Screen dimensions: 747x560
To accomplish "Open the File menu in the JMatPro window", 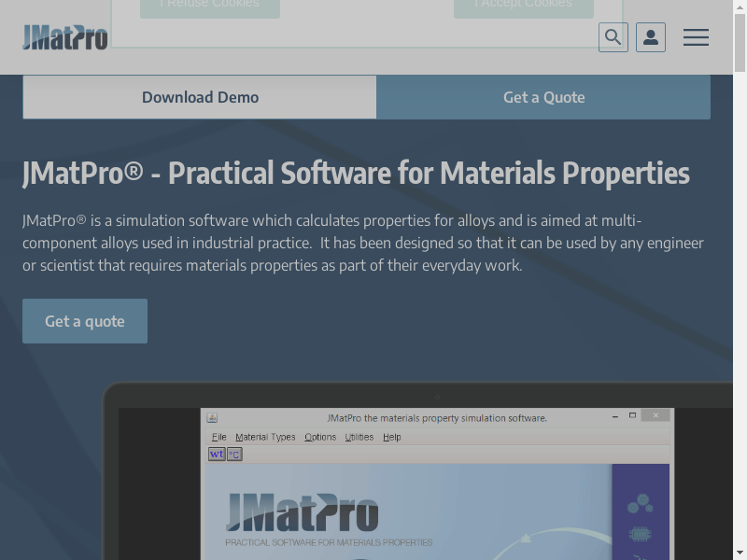I will [218, 437].
